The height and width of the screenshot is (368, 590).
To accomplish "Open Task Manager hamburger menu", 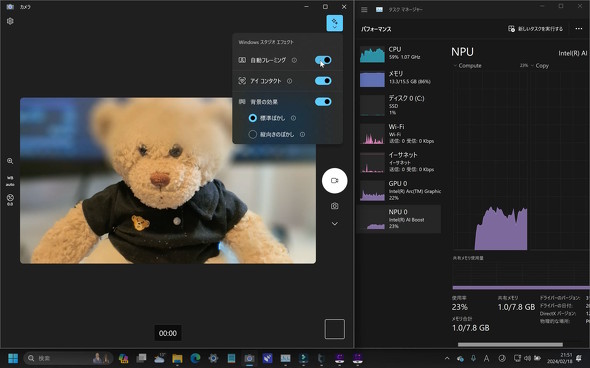I will (364, 9).
